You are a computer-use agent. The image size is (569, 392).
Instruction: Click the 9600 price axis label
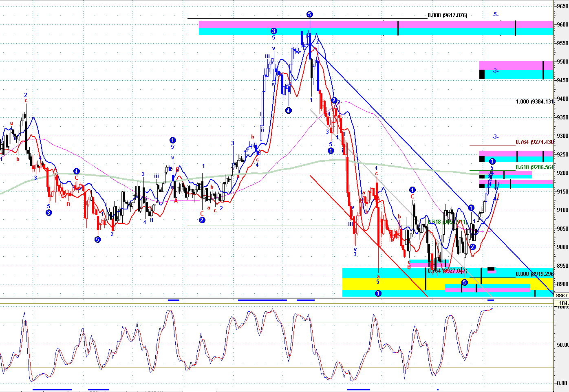coord(562,24)
